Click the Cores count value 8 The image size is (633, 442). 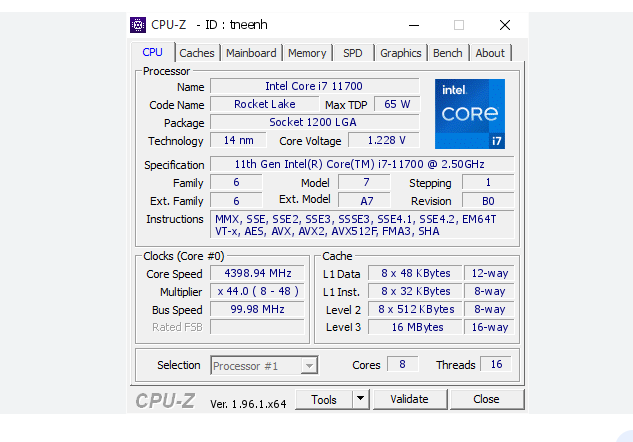(402, 364)
